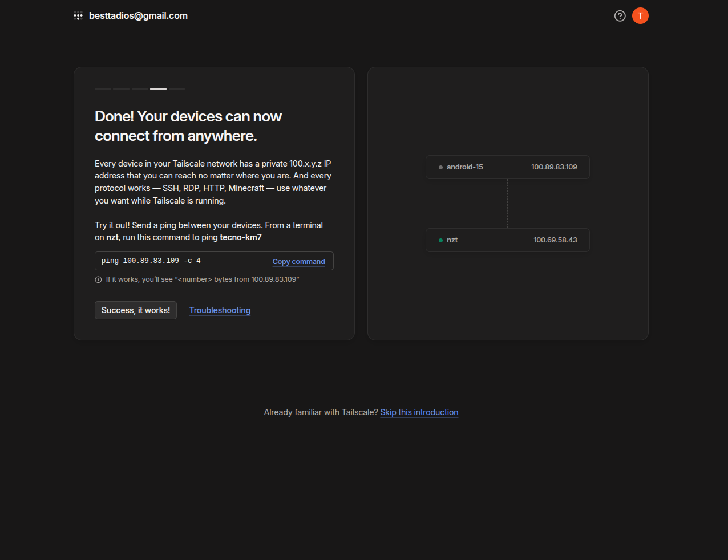Jump to the third onboarding progress step

[x=140, y=89]
